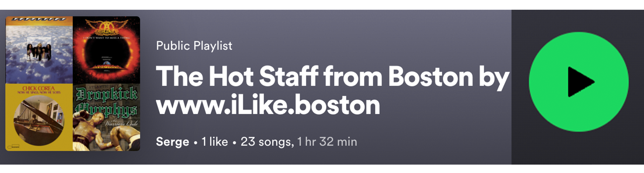Click "The Hot Staff from Boston by" title
Viewport: 644px width, 173px height.
pyautogui.click(x=332, y=77)
